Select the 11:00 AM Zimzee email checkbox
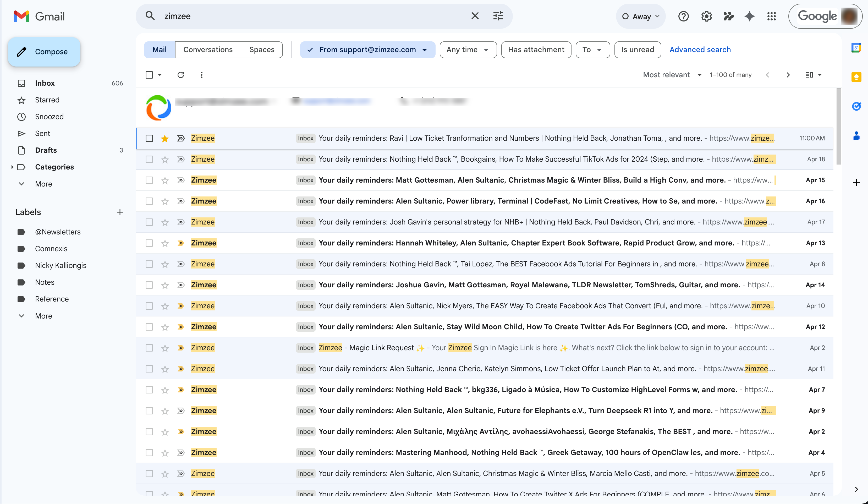This screenshot has width=868, height=504. point(149,138)
